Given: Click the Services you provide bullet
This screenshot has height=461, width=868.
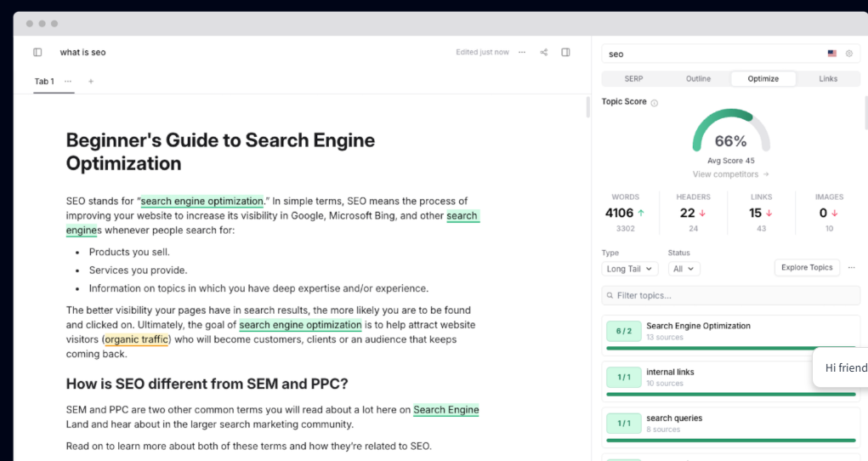Looking at the screenshot, I should 138,270.
